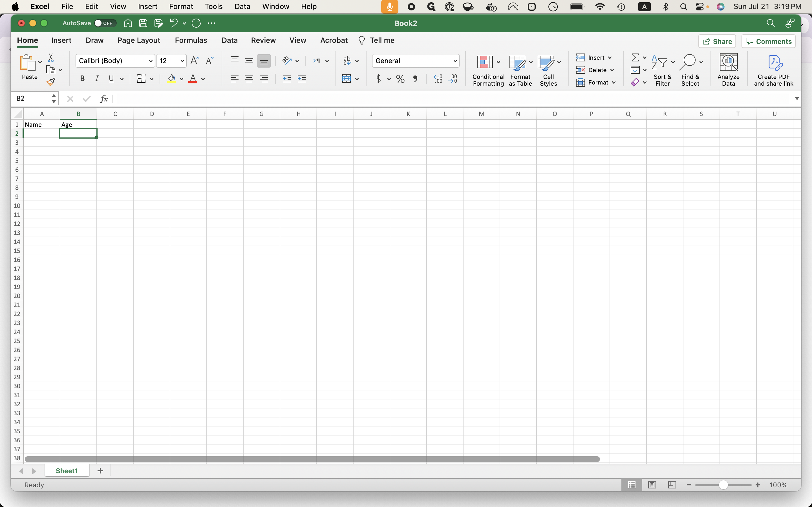Expand the General number format dropdown
The width and height of the screenshot is (812, 507).
click(x=455, y=61)
